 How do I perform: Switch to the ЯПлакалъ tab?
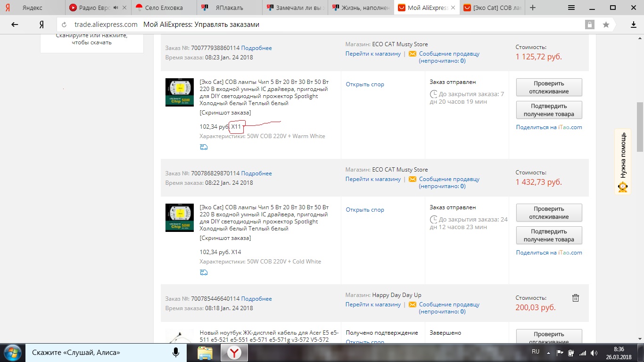(x=230, y=8)
